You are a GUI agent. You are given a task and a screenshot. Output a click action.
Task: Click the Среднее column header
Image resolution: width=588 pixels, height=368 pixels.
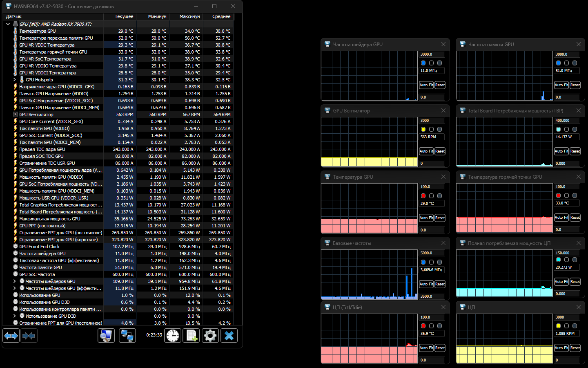point(218,16)
